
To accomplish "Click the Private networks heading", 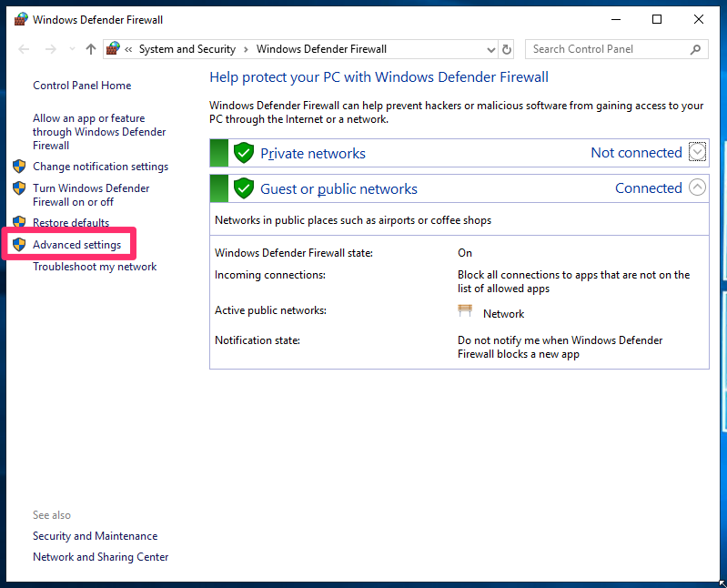I will coord(313,154).
